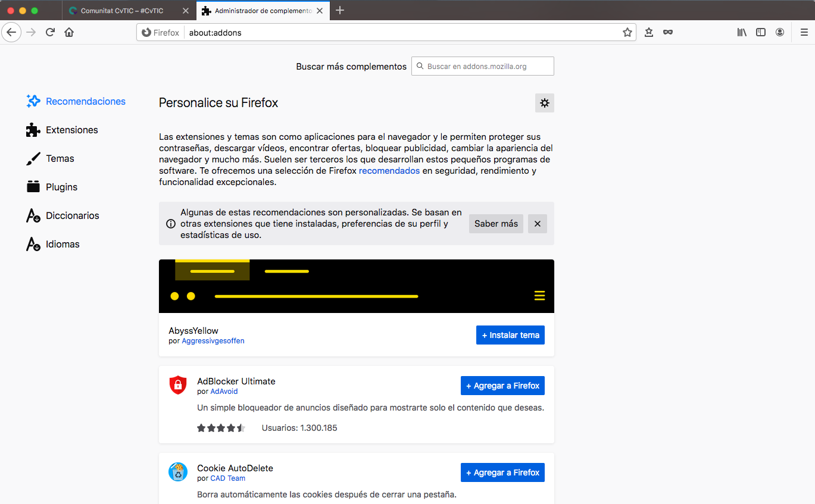Screen dimensions: 815x504
Task: Dismiss the personalized recommendations notice
Action: coord(538,224)
